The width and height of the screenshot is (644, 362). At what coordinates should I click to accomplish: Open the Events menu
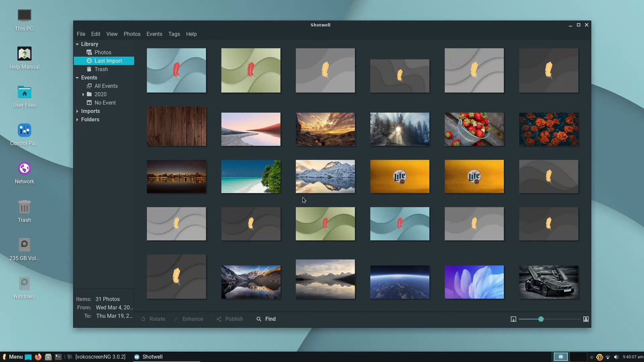click(x=154, y=34)
